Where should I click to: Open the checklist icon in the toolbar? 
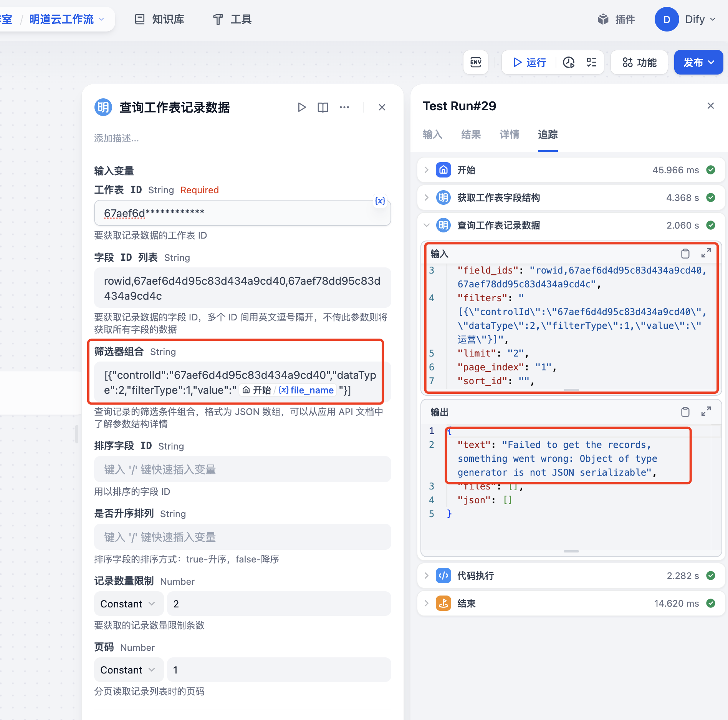pyautogui.click(x=591, y=62)
